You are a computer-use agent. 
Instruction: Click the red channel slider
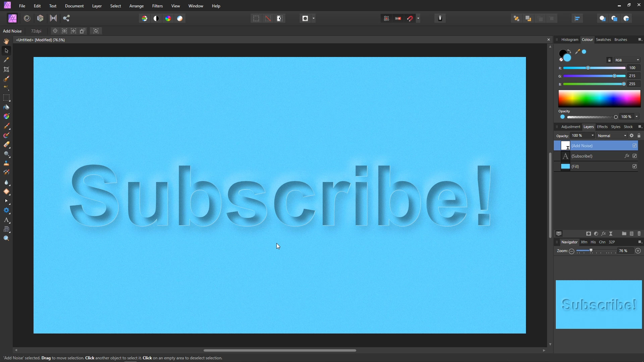pos(594,68)
